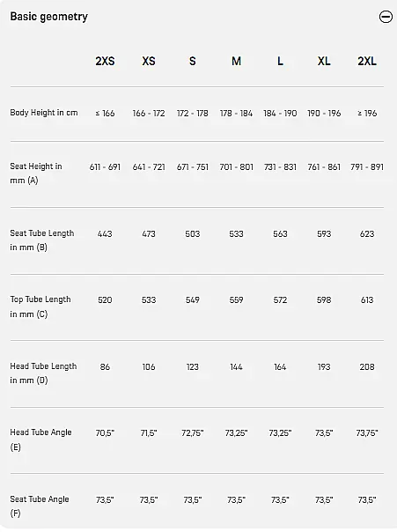Select the L size column header
The height and width of the screenshot is (532, 397).
pyautogui.click(x=280, y=61)
